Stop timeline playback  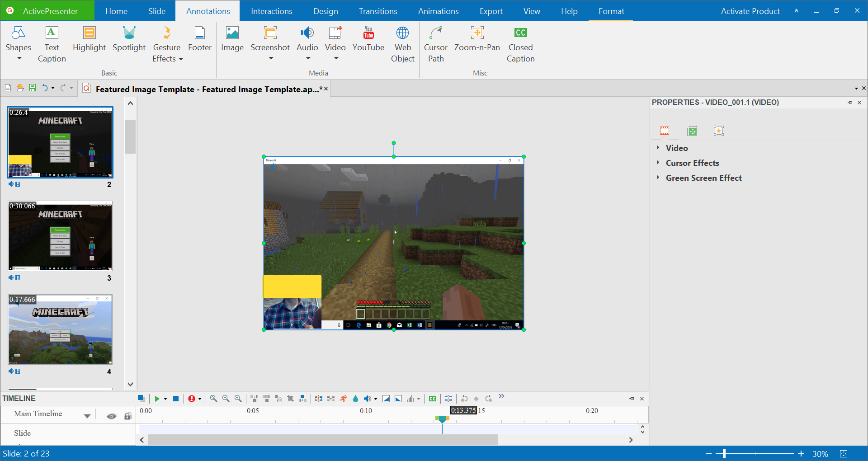176,399
